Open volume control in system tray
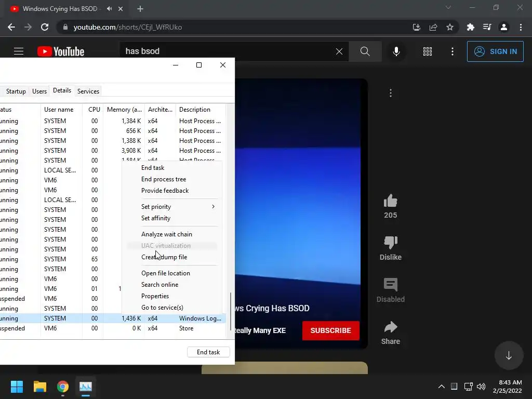This screenshot has height=399, width=532. (481, 387)
